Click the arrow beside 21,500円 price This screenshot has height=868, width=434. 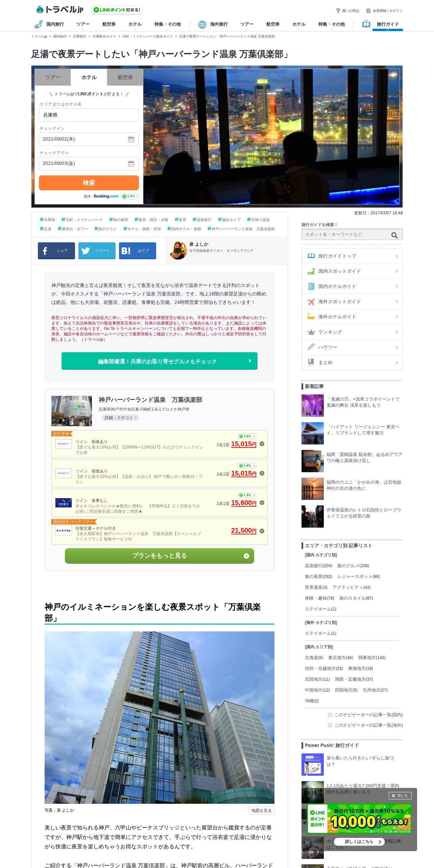tap(262, 531)
